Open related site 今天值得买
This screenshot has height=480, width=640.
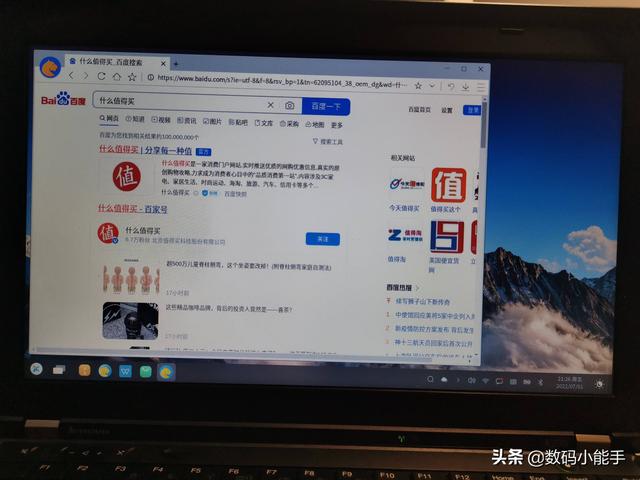(405, 208)
